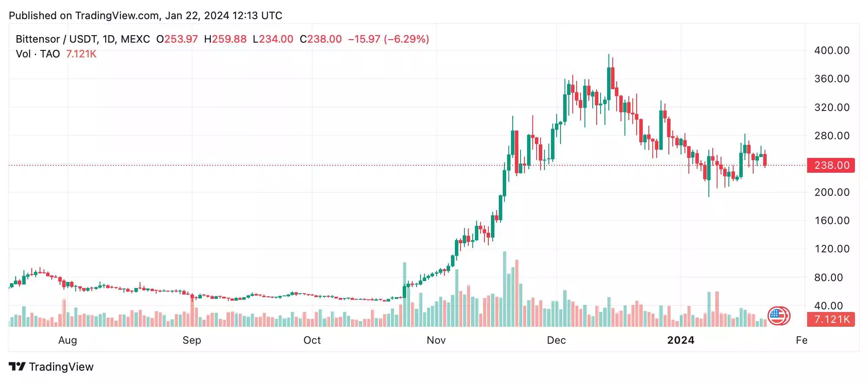Click the Sep label on time axis
This screenshot has width=868, height=382.
tap(192, 340)
